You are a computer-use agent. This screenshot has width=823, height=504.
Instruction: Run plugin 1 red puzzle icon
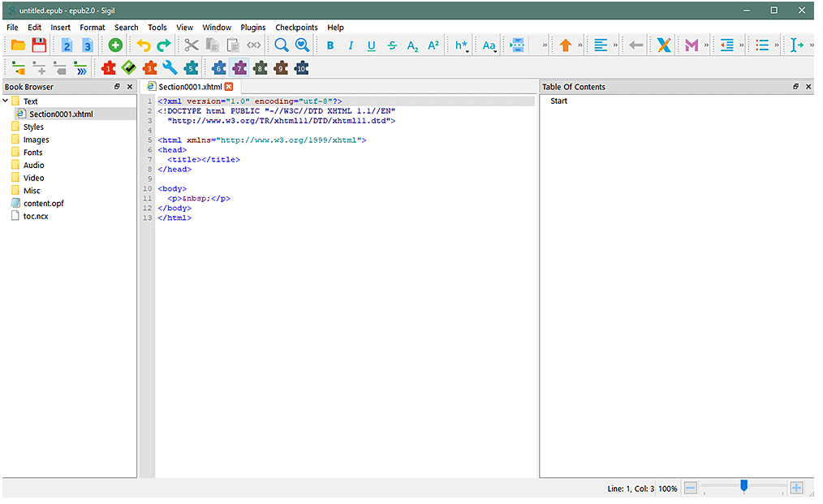109,67
